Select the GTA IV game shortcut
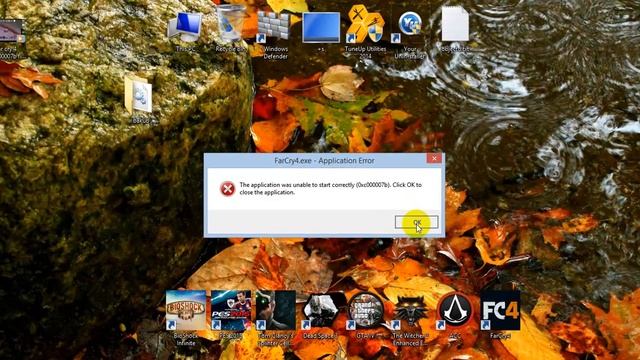The width and height of the screenshot is (640, 360). coord(366,315)
